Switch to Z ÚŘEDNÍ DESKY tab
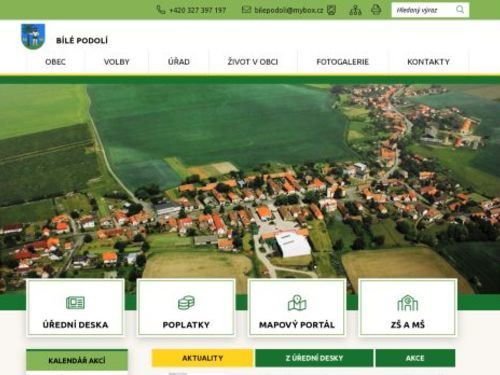Viewport: 500px width, 375px height. pyautogui.click(x=314, y=358)
